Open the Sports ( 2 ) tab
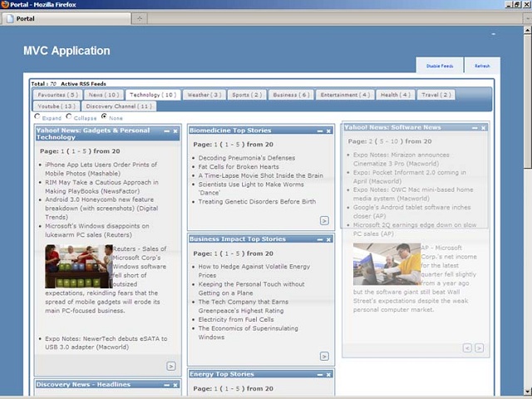532x399 pixels. (x=247, y=95)
